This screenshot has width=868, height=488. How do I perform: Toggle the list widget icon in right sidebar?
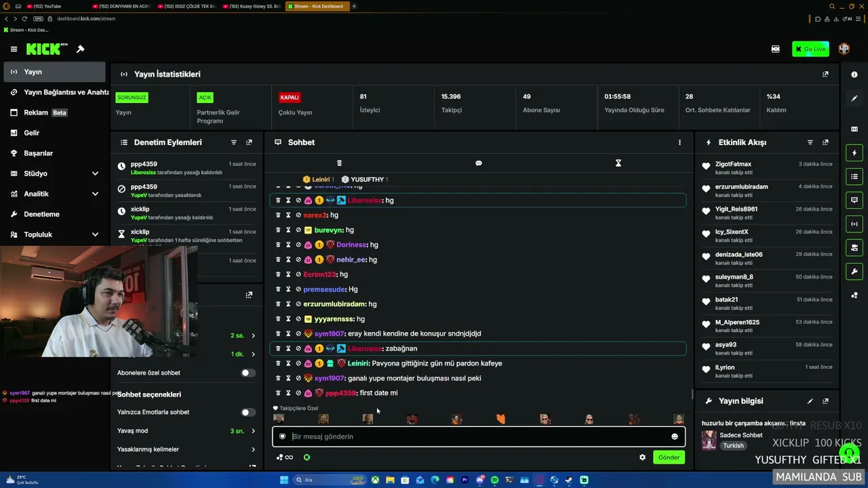point(854,177)
